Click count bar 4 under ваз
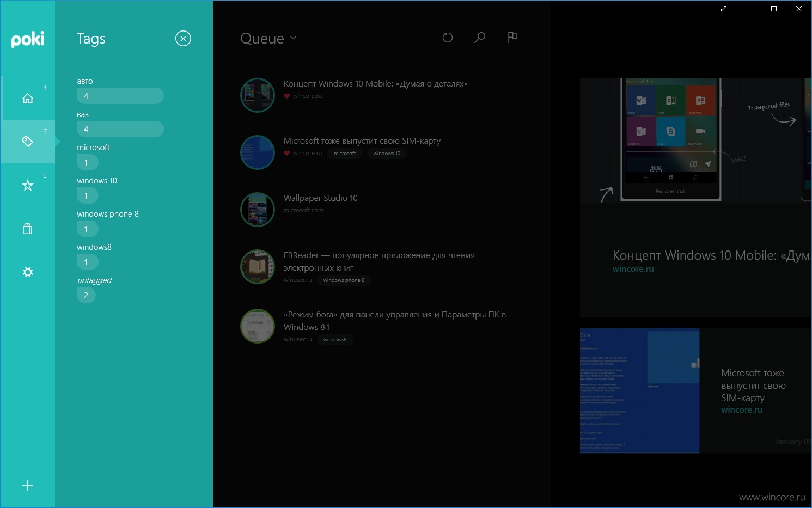The image size is (812, 508). [120, 129]
